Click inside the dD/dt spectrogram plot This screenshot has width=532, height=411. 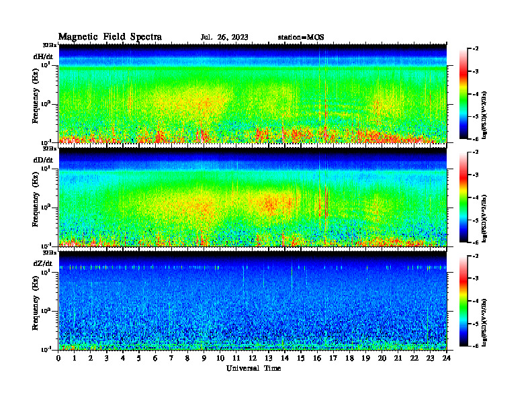(253, 197)
